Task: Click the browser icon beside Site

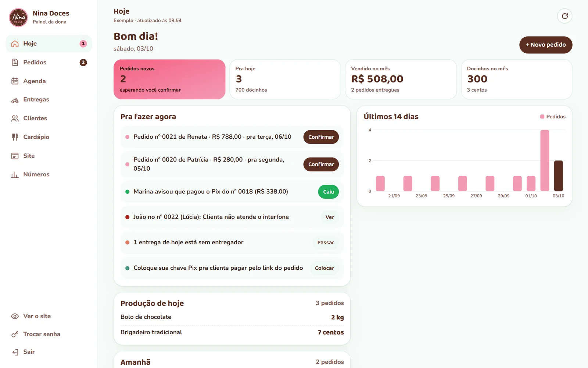Action: tap(15, 156)
